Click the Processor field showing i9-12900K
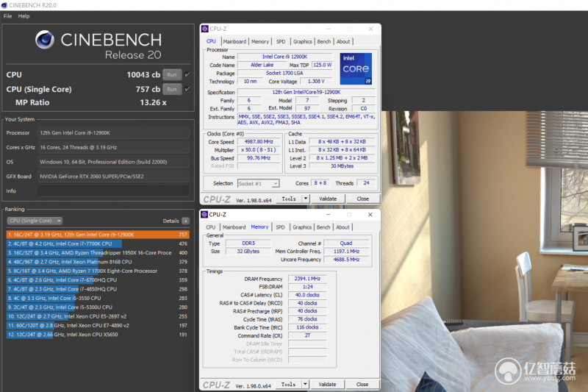This screenshot has width=588, height=392. point(113,133)
